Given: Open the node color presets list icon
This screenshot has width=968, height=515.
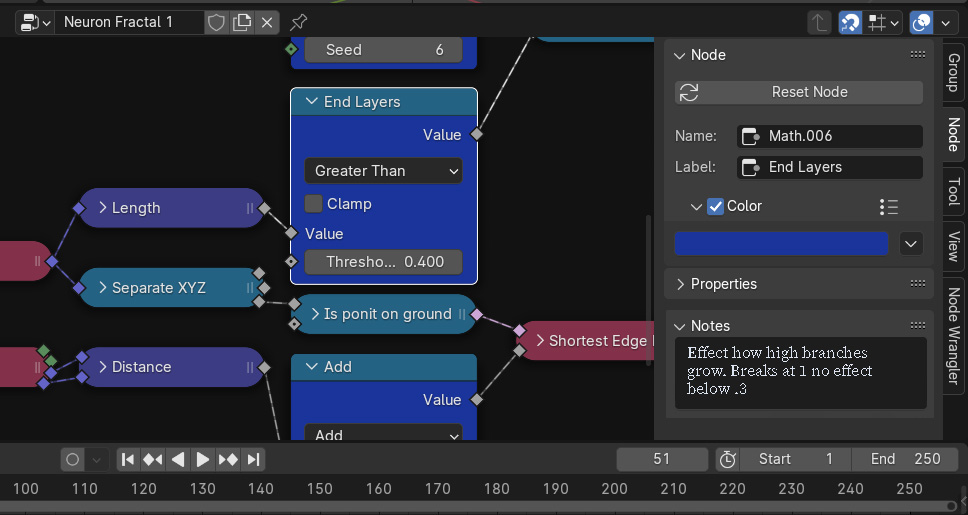Looking at the screenshot, I should pyautogui.click(x=888, y=207).
